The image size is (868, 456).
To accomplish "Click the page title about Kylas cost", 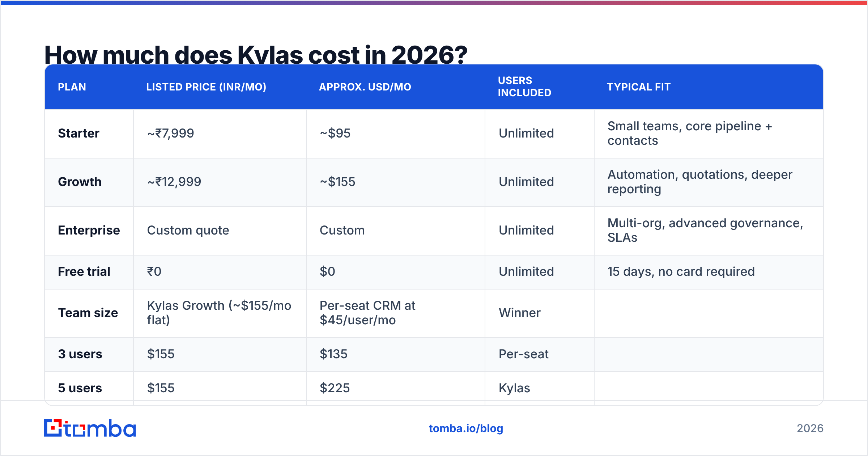I will [x=256, y=55].
